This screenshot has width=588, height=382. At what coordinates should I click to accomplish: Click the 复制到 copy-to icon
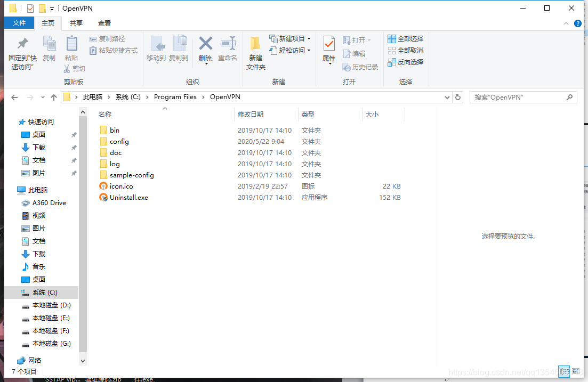click(180, 44)
